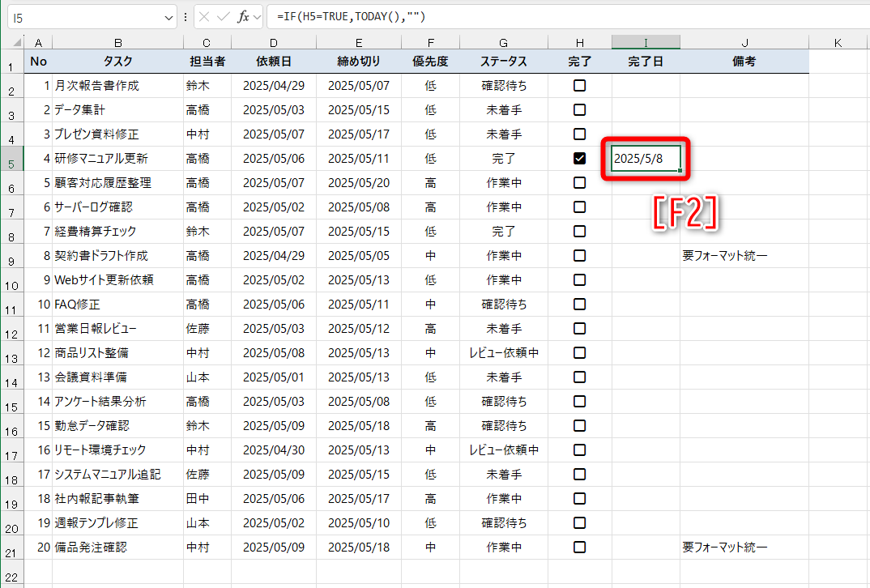Check the 完了 box for 備品発注確認

(x=578, y=547)
